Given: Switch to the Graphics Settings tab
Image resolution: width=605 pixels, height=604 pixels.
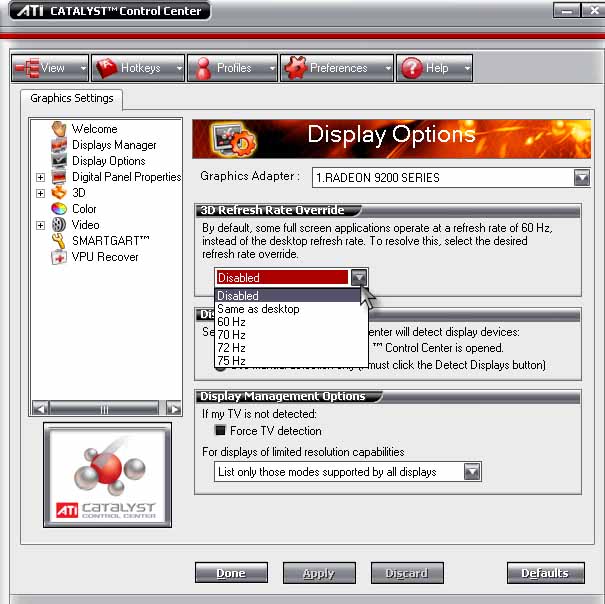Looking at the screenshot, I should tap(71, 99).
